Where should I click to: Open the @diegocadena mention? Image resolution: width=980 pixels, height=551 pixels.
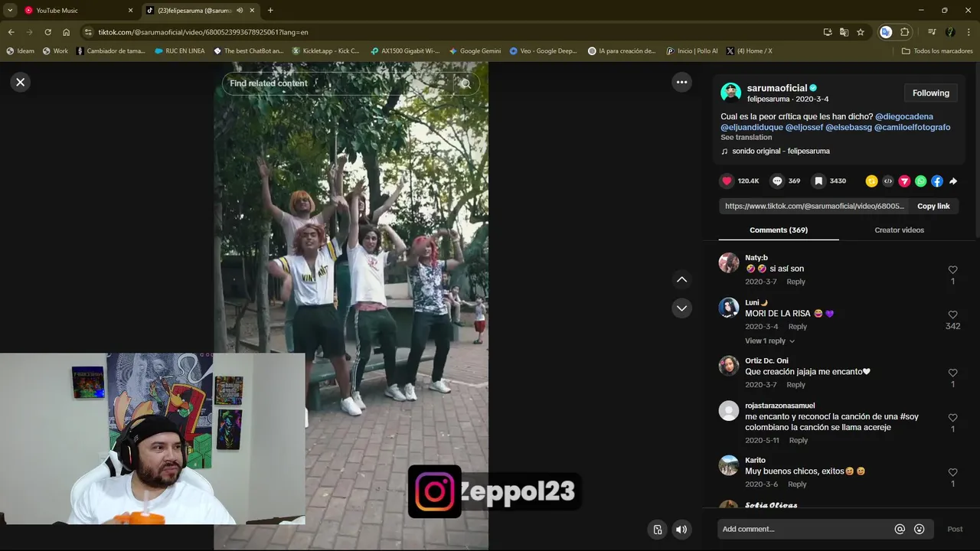click(904, 116)
